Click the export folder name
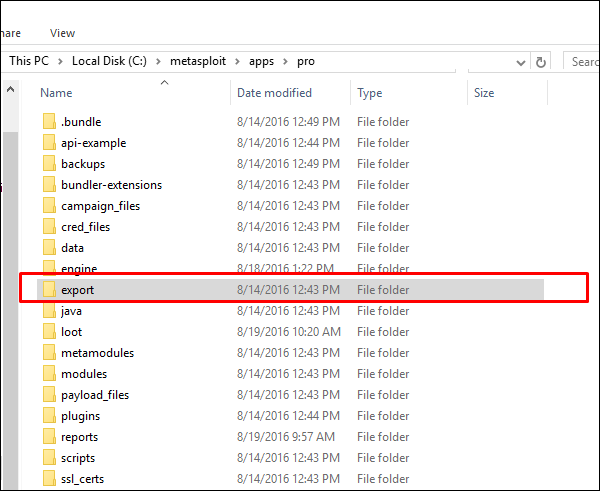 (x=78, y=290)
